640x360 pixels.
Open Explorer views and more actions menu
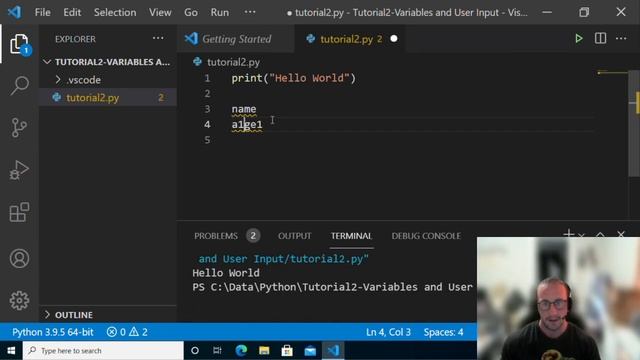[x=158, y=39]
